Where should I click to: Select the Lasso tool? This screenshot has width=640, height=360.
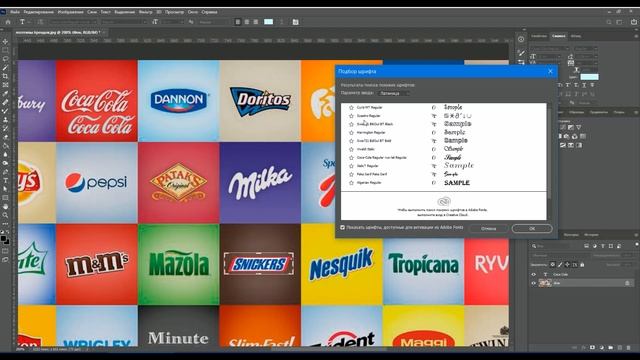tap(5, 59)
